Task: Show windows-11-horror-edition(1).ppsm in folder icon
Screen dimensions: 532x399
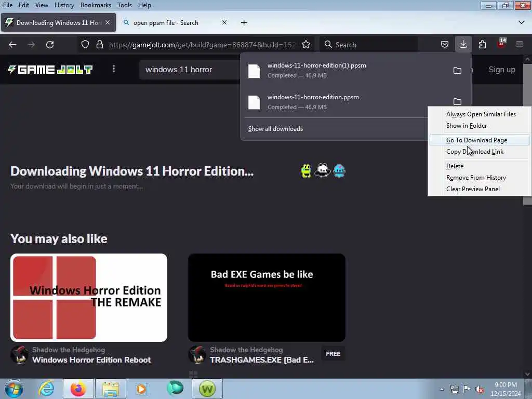Action: [x=457, y=70]
